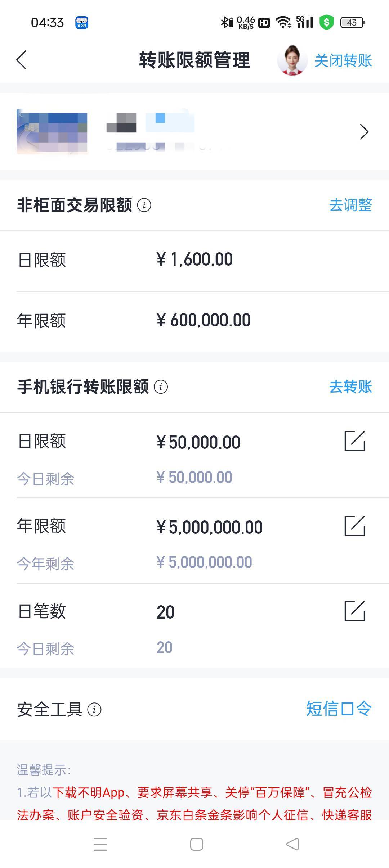This screenshot has width=389, height=868.
Task: Tap info icon beside 手机银行转账限额
Action: 161,387
